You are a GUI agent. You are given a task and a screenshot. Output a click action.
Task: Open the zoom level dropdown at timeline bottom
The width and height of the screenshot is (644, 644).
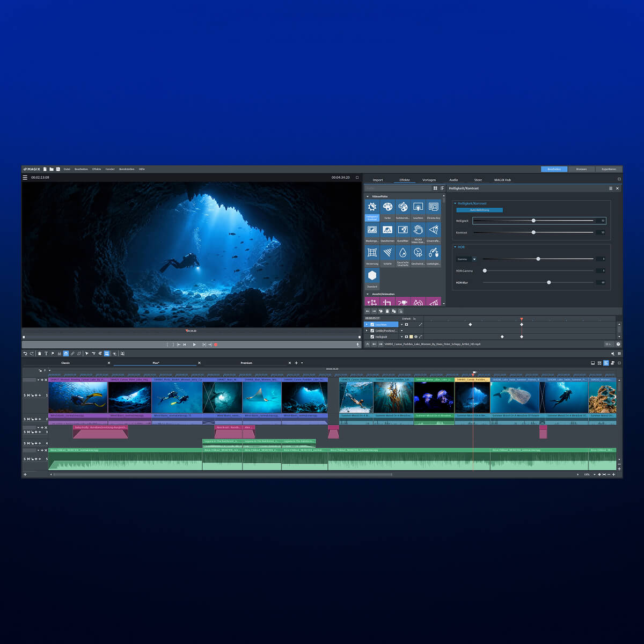(595, 474)
